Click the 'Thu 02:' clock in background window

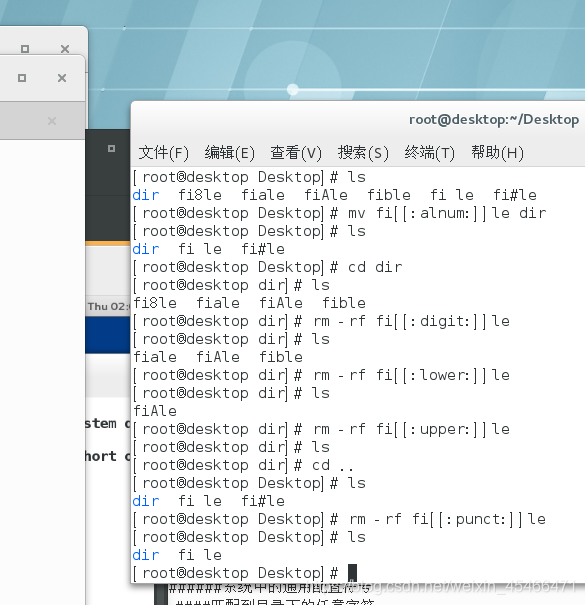[x=107, y=307]
